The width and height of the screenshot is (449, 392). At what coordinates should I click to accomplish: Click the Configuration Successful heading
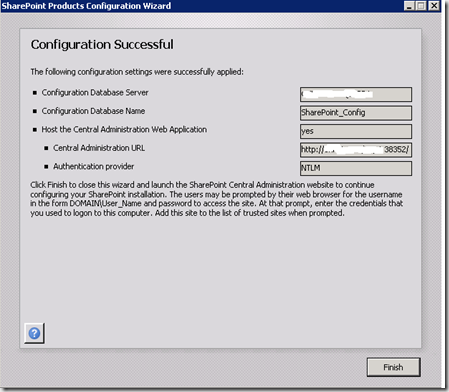pos(102,44)
